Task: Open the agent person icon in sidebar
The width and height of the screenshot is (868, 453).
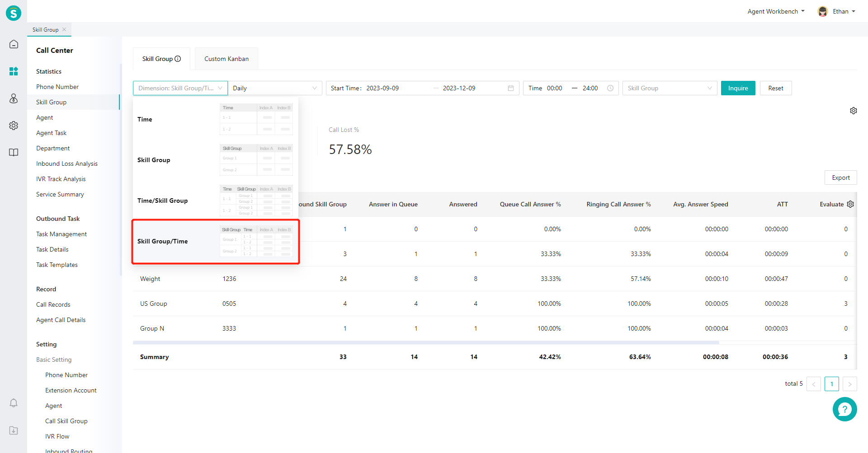Action: coord(14,98)
